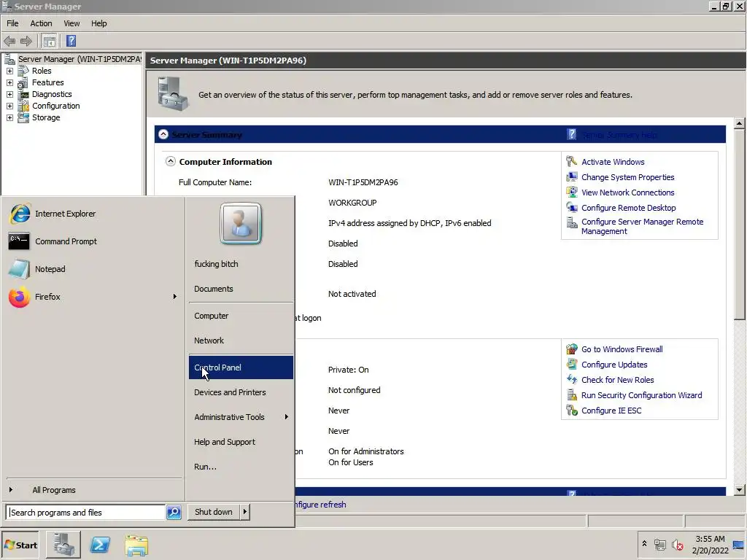The height and width of the screenshot is (560, 747).
Task: Click the Run Security Configuration Wizard icon
Action: pyautogui.click(x=571, y=394)
